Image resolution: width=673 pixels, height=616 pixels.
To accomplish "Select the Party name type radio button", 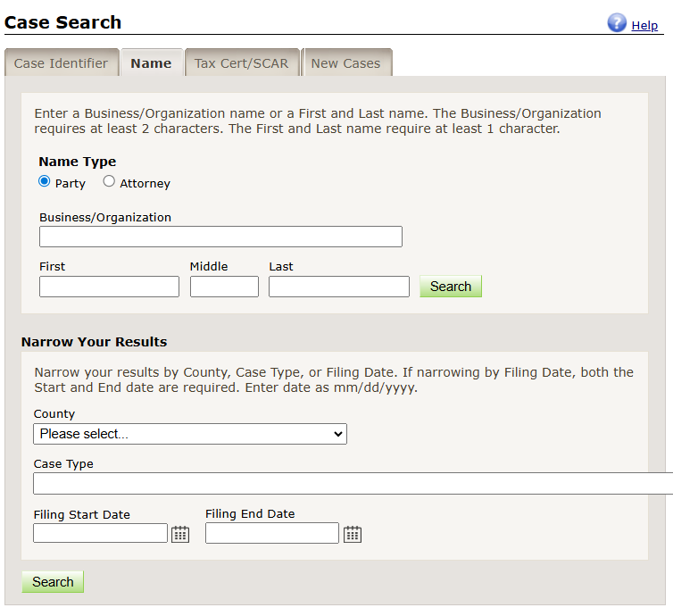I will tap(45, 181).
